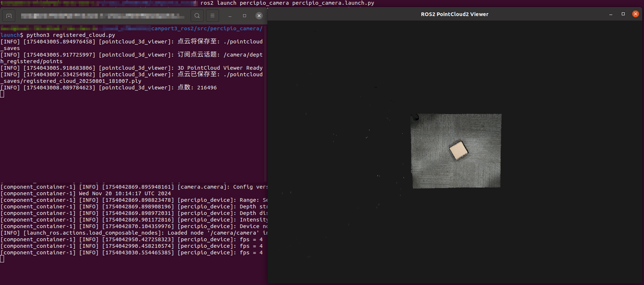644x285 pixels.
Task: Click the 'python3 registered_cloud.py' command text
Action: click(x=71, y=35)
